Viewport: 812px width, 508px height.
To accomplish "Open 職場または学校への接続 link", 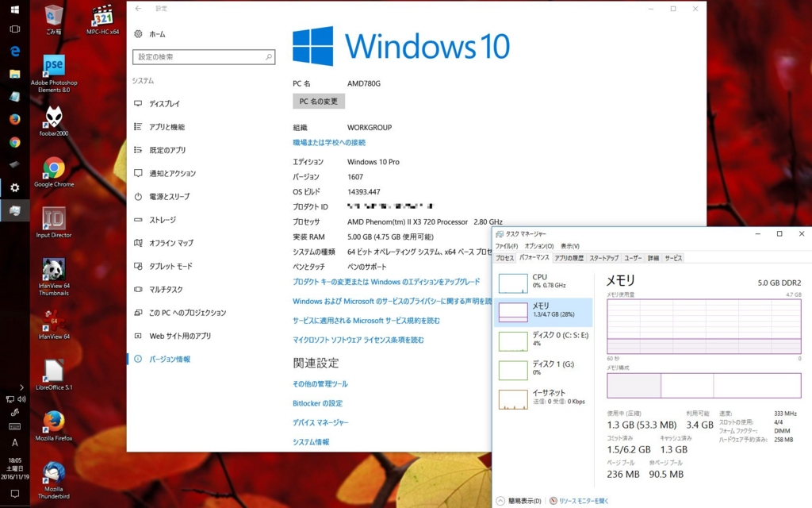I will click(x=329, y=143).
